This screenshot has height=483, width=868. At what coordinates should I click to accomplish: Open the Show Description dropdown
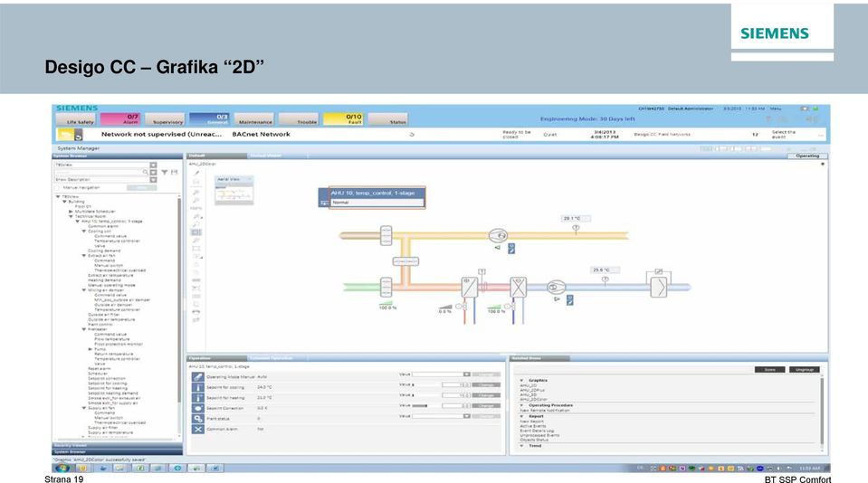point(153,180)
